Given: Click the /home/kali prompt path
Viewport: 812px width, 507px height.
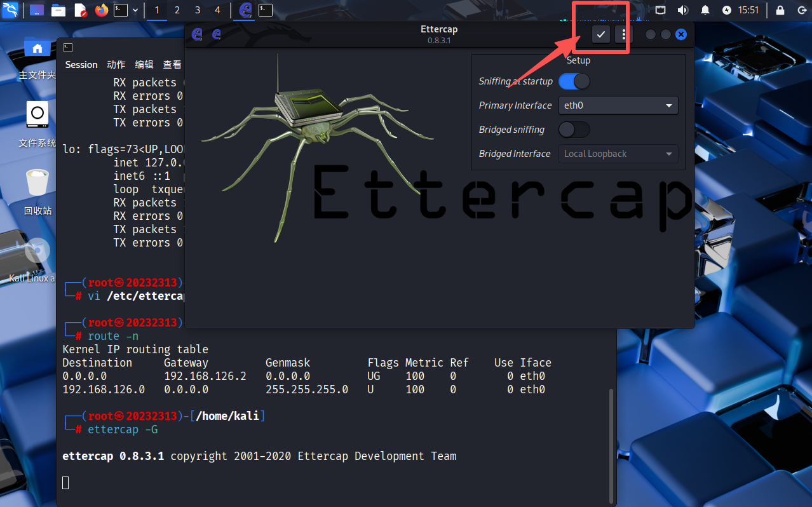Looking at the screenshot, I should tap(227, 416).
